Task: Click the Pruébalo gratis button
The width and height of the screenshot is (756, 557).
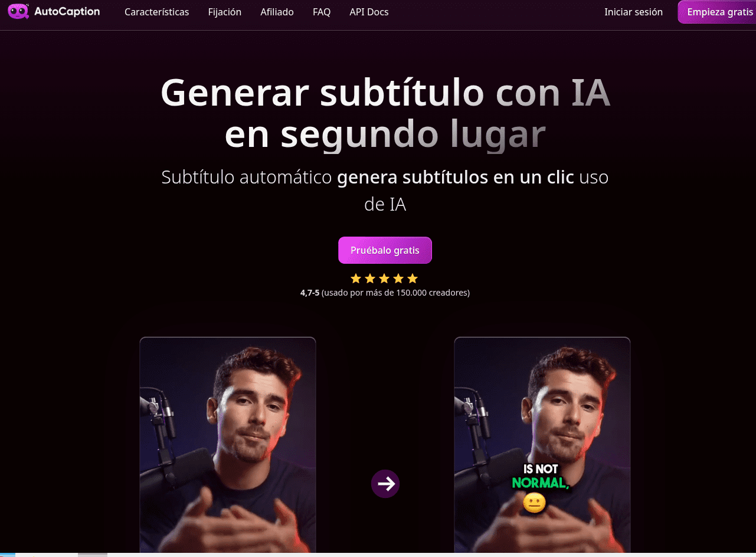Action: (x=385, y=250)
